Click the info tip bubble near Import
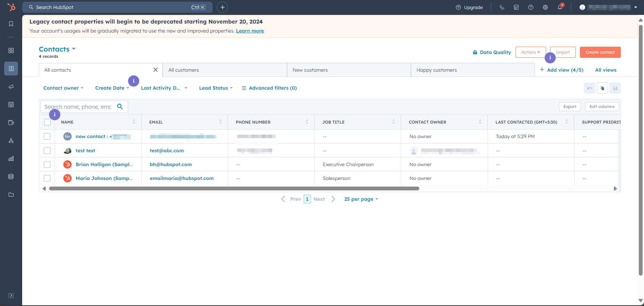644x306 pixels. pos(550,58)
